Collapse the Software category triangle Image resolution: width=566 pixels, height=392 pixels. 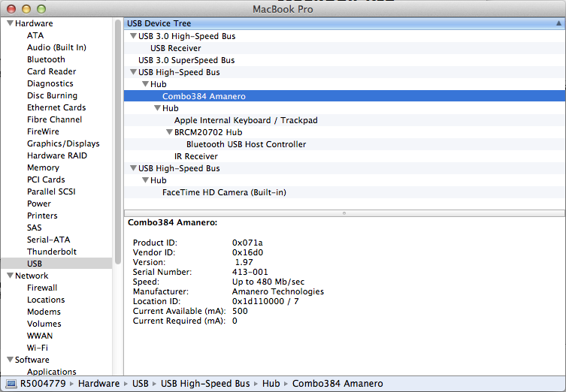[10, 360]
